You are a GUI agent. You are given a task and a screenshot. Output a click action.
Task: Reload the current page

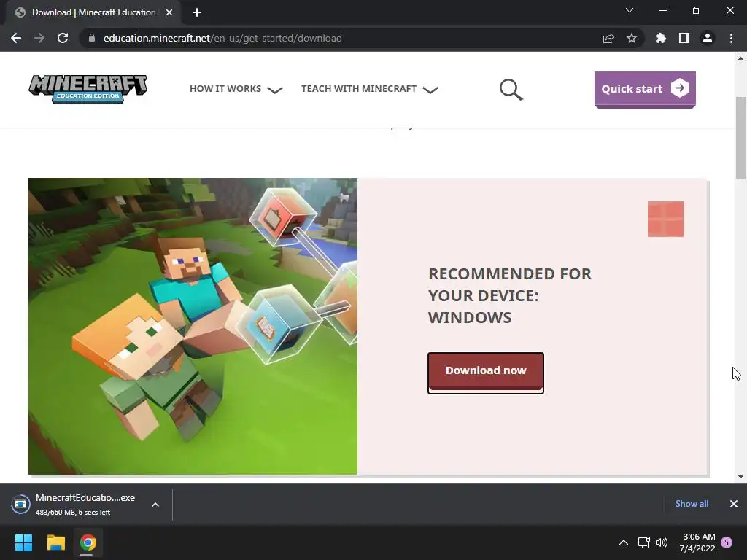tap(63, 38)
